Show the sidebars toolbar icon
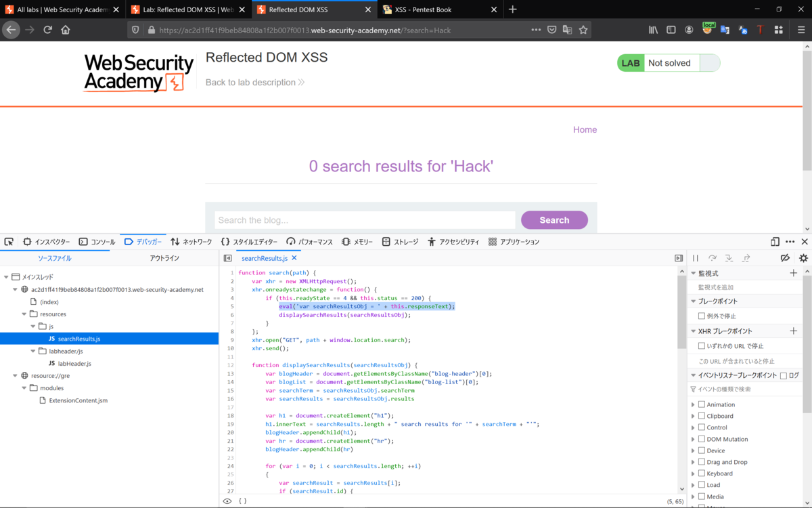Image resolution: width=812 pixels, height=508 pixels. coord(671,30)
